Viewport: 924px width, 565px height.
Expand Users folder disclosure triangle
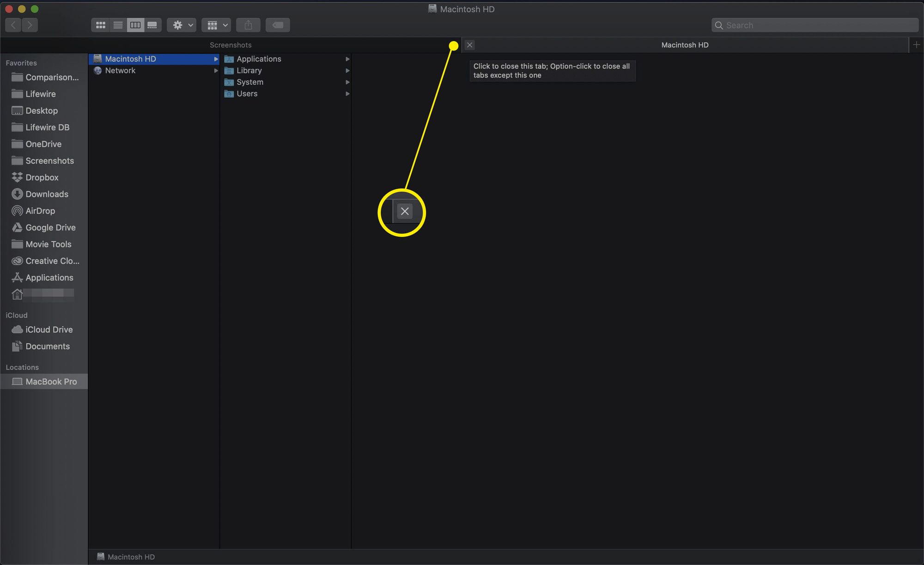(x=346, y=93)
